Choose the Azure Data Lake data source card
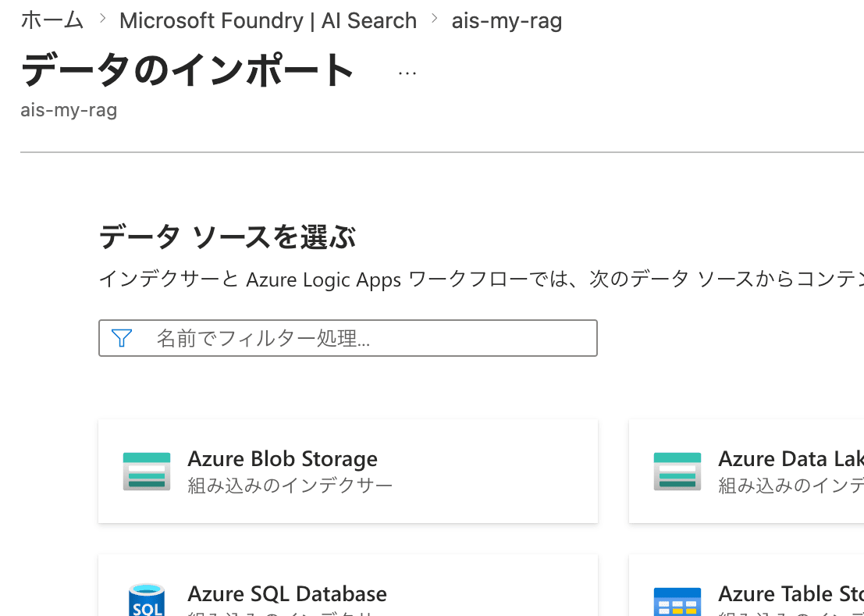 pyautogui.click(x=746, y=471)
